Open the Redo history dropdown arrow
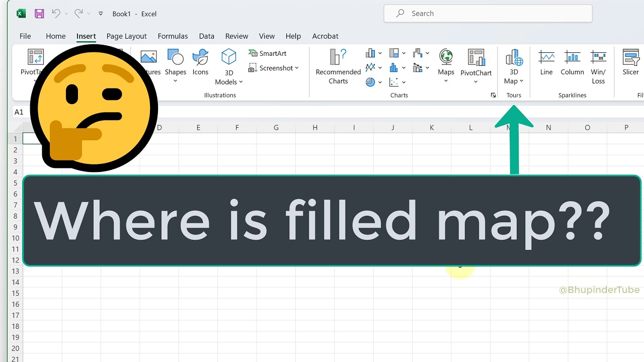Viewport: 644px width, 362px height. [x=89, y=14]
